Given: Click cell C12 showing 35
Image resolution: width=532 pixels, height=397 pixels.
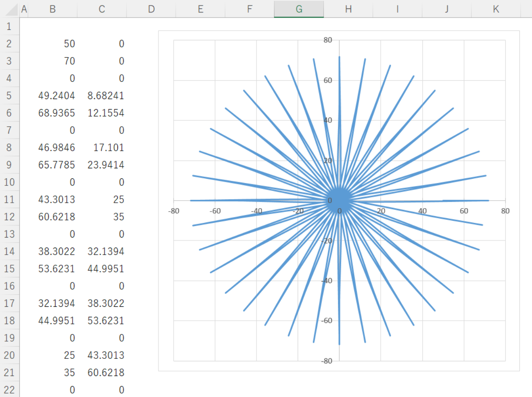Looking at the screenshot, I should pyautogui.click(x=102, y=217).
